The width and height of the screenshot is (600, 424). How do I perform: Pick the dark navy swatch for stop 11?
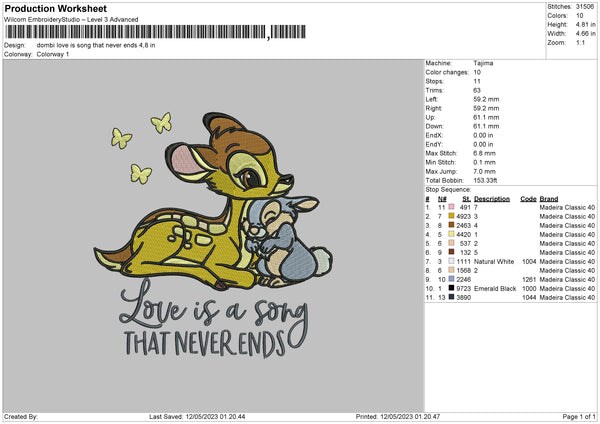pos(452,297)
